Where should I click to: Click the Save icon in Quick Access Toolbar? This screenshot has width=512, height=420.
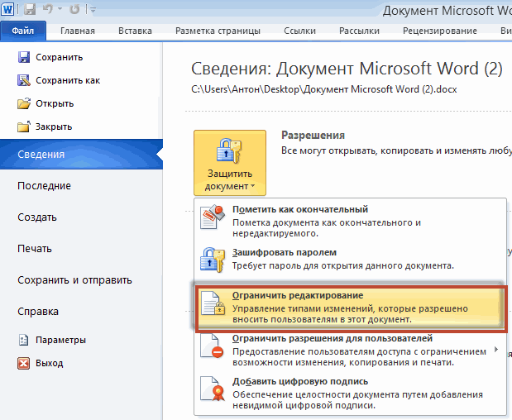[30, 9]
